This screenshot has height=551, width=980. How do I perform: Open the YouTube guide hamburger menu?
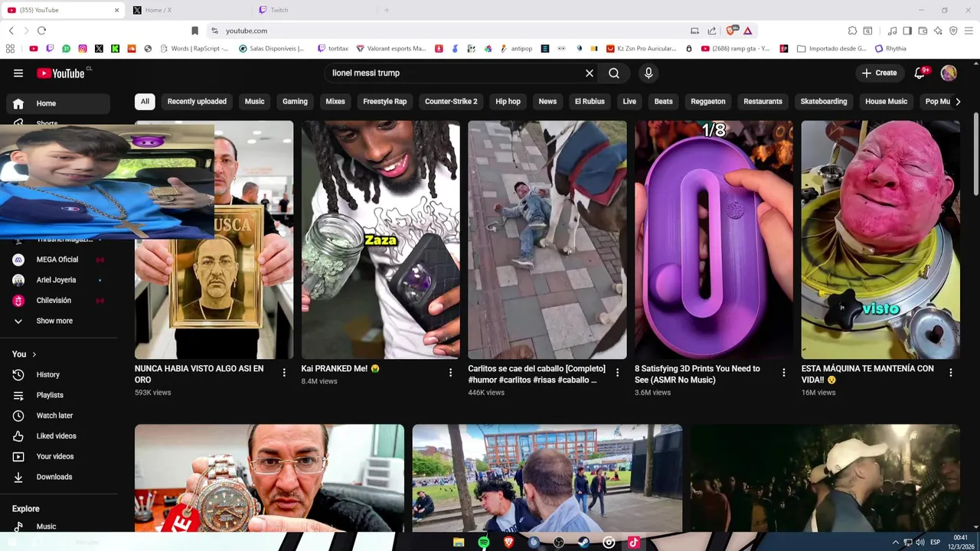pos(18,73)
